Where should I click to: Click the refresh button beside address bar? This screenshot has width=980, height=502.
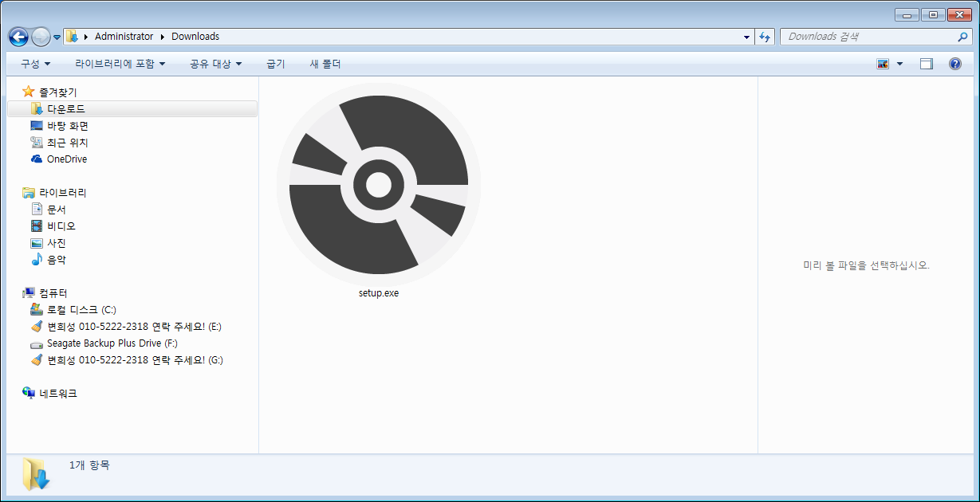click(x=766, y=37)
